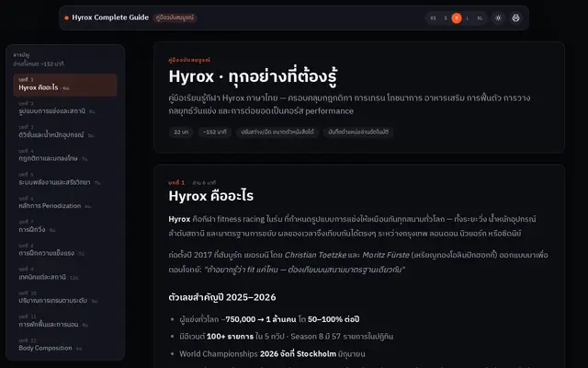Screen dimensions: 588x368
Task: Click the Hyrox Complete Guide title
Action: point(110,17)
